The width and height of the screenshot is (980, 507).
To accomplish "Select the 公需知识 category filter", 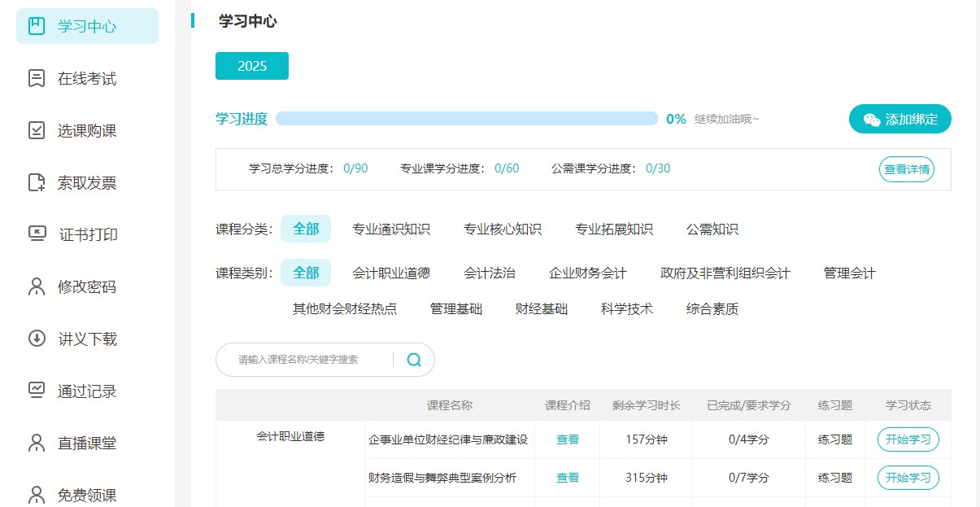I will 712,229.
